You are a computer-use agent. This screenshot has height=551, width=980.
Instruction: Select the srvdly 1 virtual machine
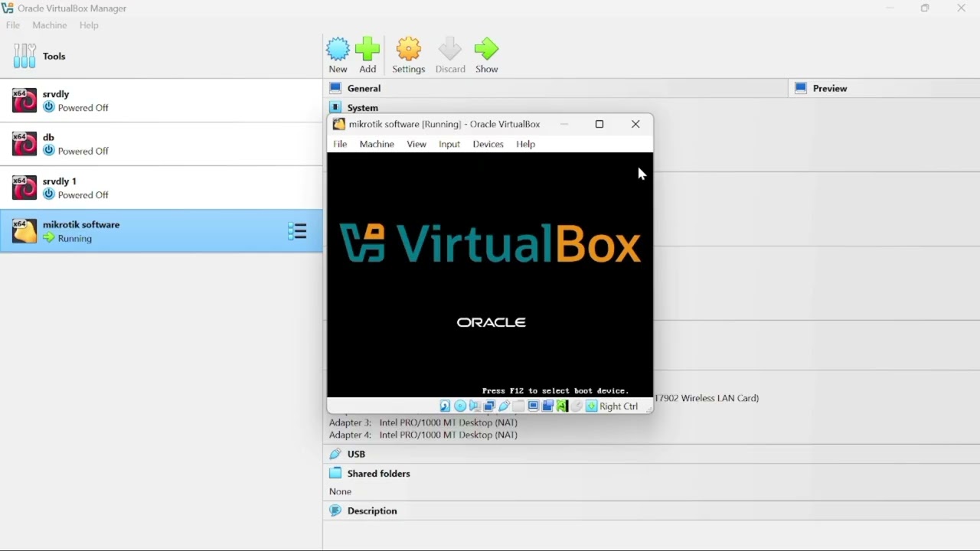click(161, 187)
